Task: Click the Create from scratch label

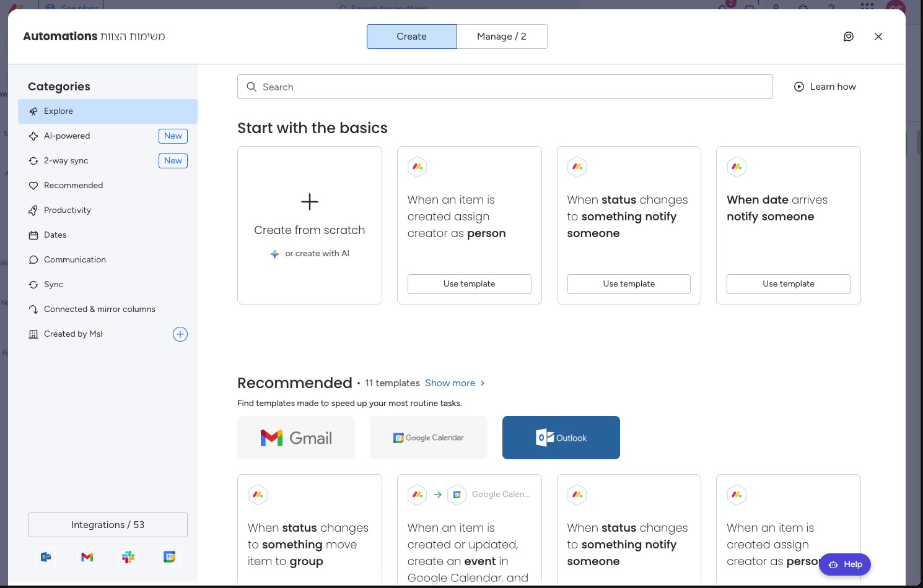Action: (310, 230)
